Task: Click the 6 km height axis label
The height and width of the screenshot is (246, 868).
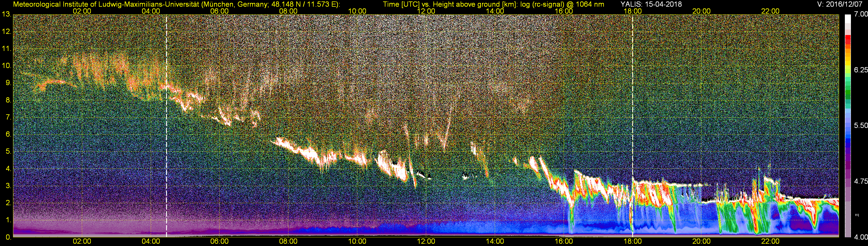Action: click(x=8, y=135)
